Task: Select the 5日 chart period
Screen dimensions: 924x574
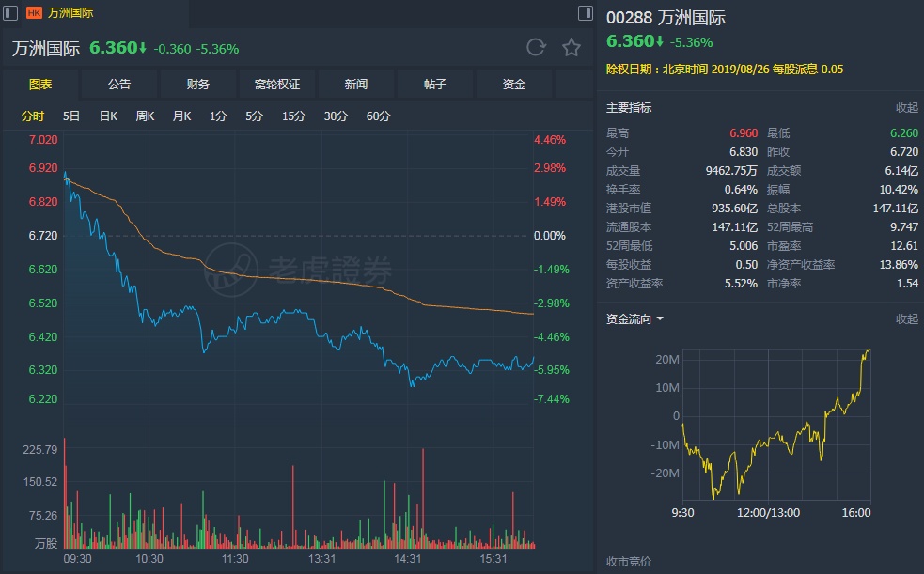Action: click(x=71, y=116)
